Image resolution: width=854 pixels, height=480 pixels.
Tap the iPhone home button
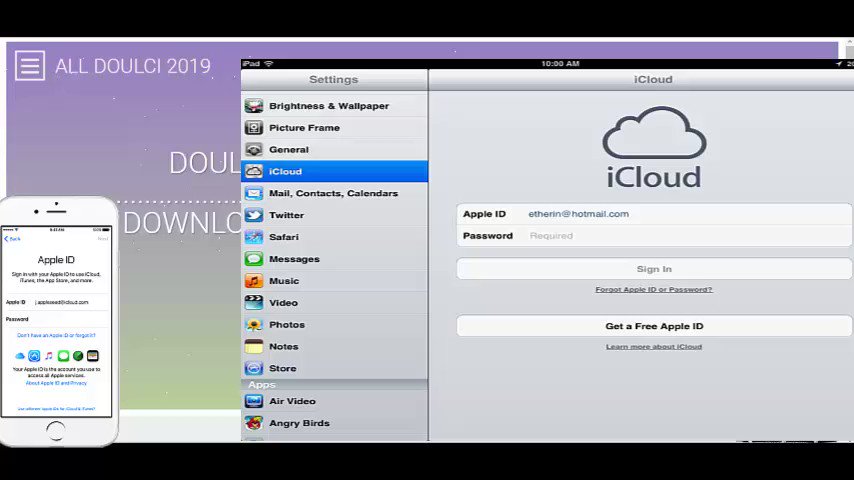[56, 431]
